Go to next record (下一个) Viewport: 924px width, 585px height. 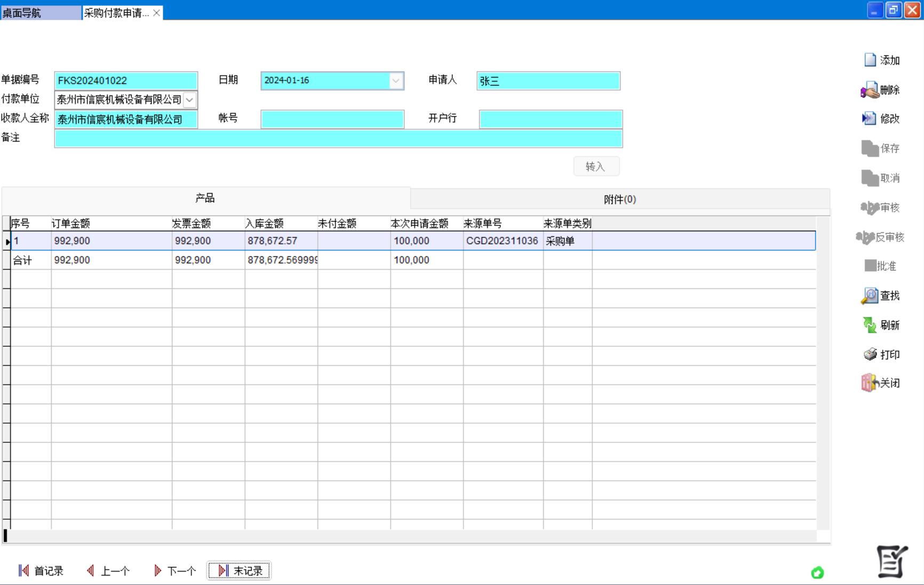[175, 571]
